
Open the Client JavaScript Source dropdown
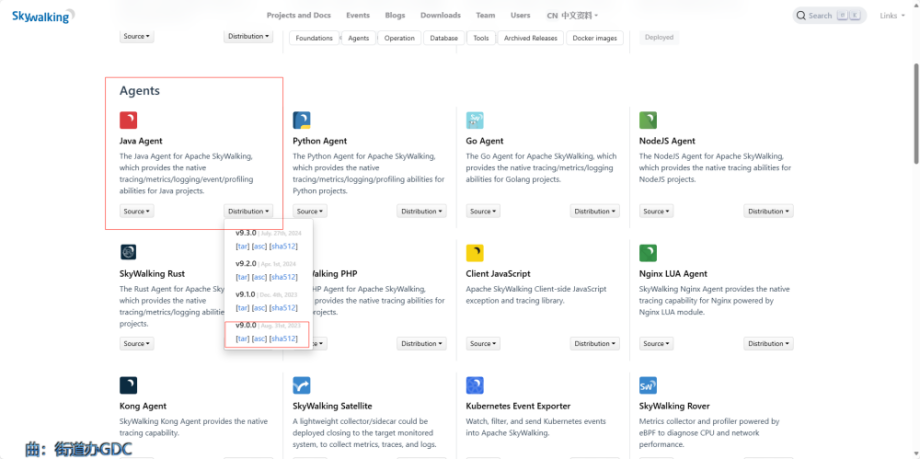pyautogui.click(x=483, y=344)
